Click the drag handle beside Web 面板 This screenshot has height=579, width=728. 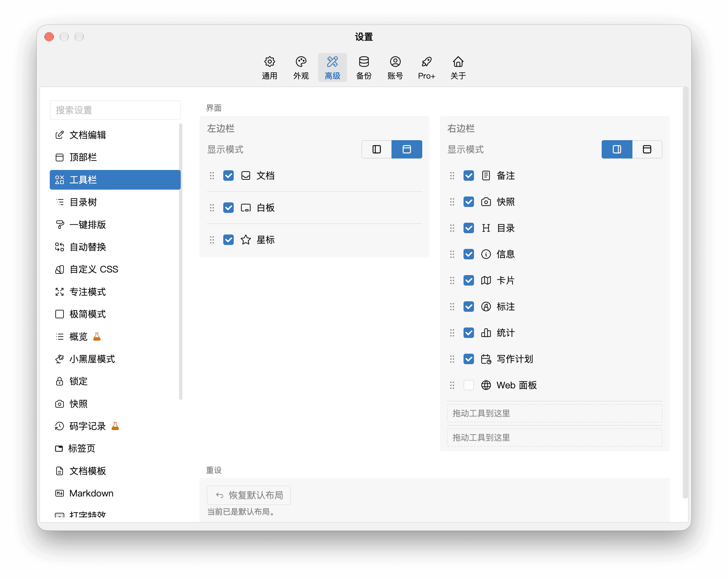pyautogui.click(x=452, y=385)
